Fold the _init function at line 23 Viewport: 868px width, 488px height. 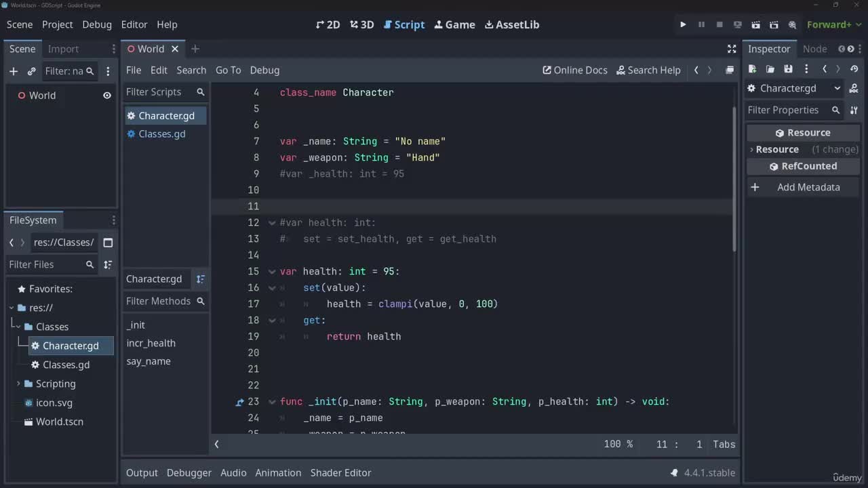[x=273, y=401]
